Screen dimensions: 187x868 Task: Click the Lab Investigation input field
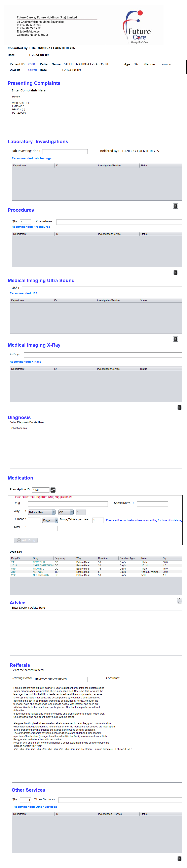click(65, 152)
